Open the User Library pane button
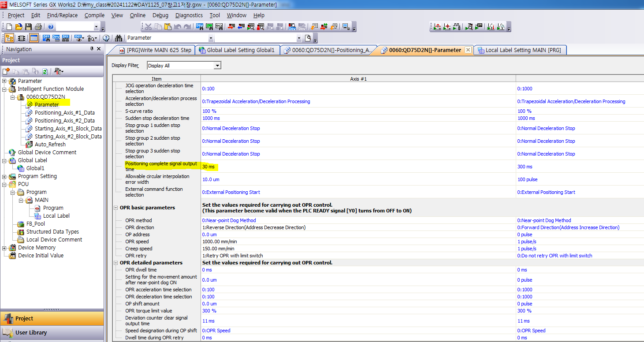Image resolution: width=644 pixels, height=342 pixels. click(52, 333)
